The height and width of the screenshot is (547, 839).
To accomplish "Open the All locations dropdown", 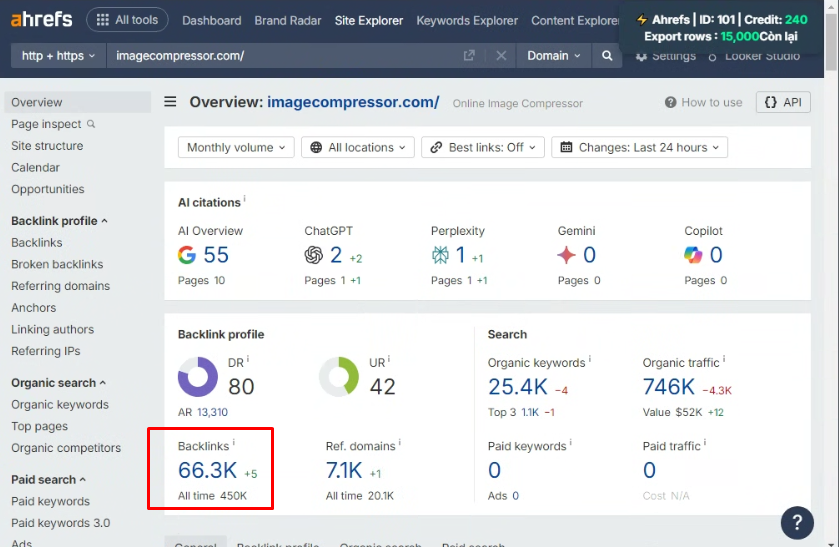I will (358, 147).
